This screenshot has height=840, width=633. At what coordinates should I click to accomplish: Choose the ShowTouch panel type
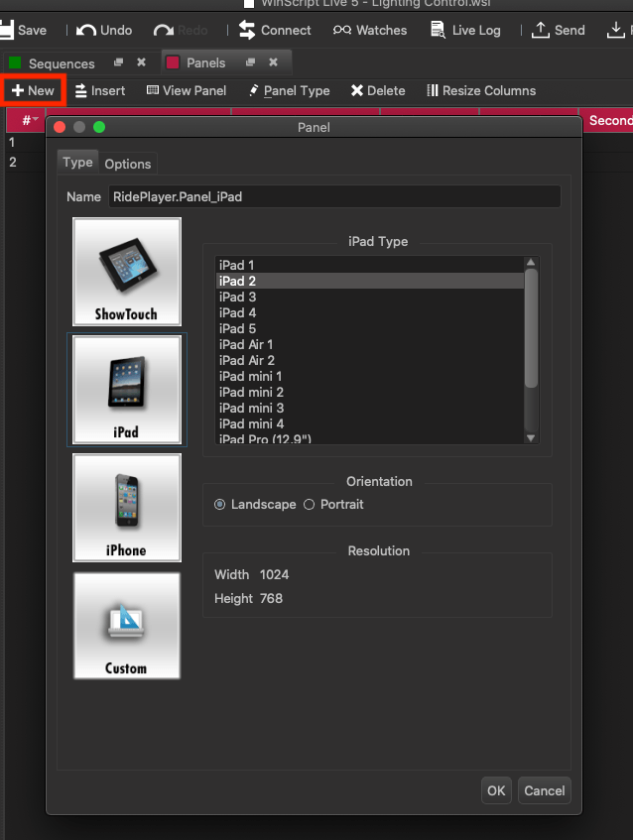127,272
